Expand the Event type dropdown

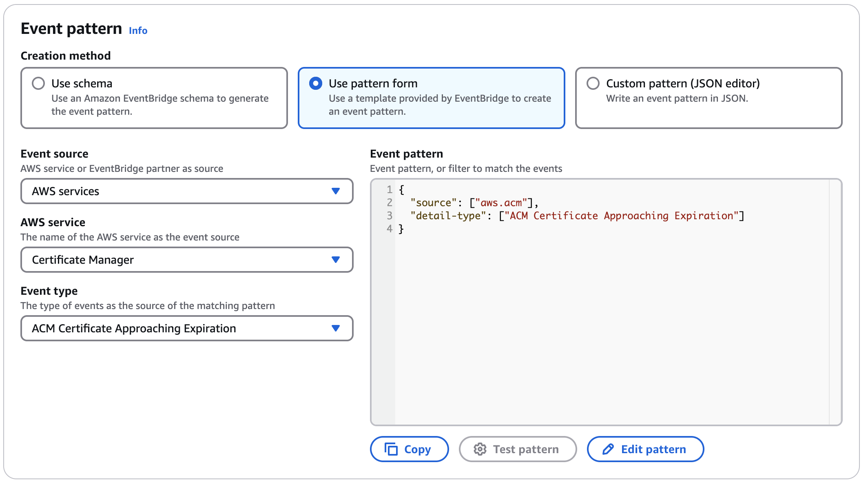coord(187,328)
